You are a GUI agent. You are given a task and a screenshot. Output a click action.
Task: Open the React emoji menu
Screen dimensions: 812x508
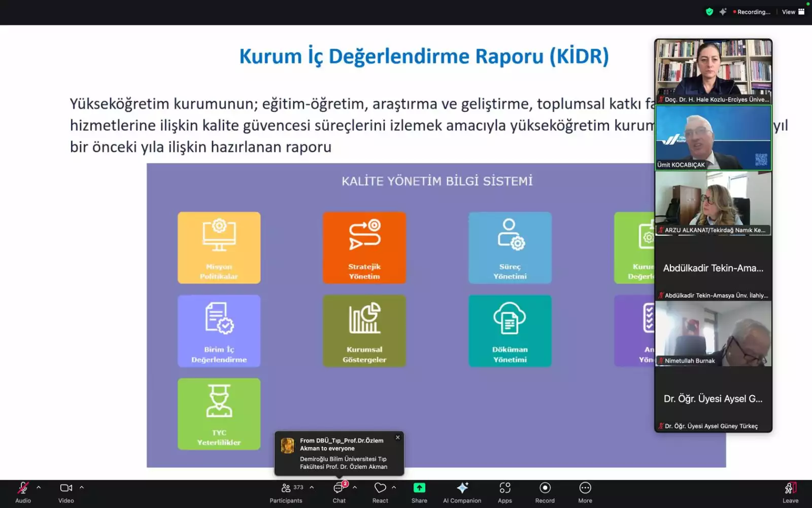(x=380, y=488)
